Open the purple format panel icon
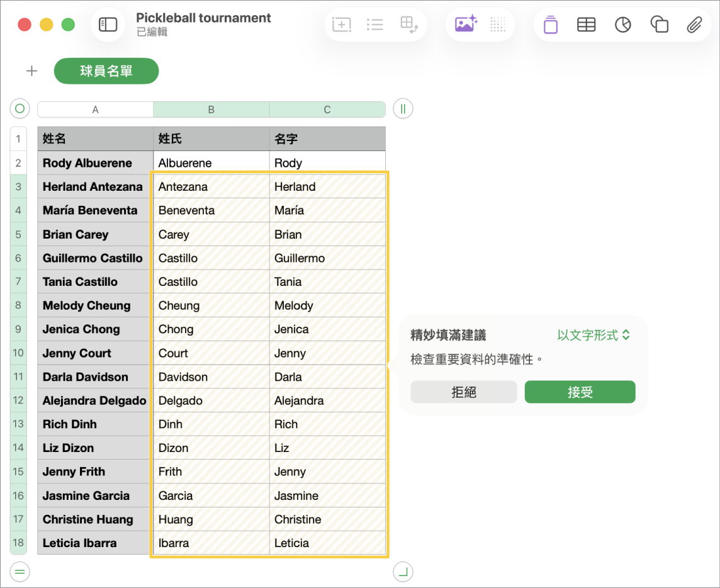The image size is (720, 588). pos(551,25)
